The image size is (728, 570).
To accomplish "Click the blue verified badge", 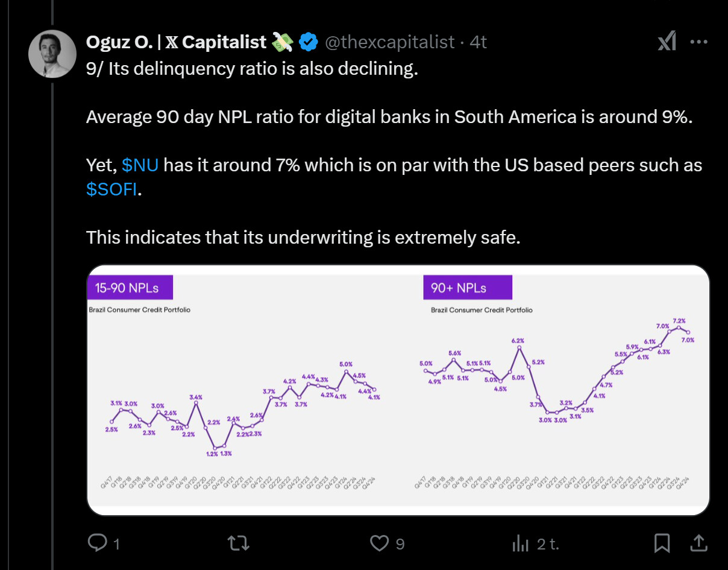I will (309, 42).
